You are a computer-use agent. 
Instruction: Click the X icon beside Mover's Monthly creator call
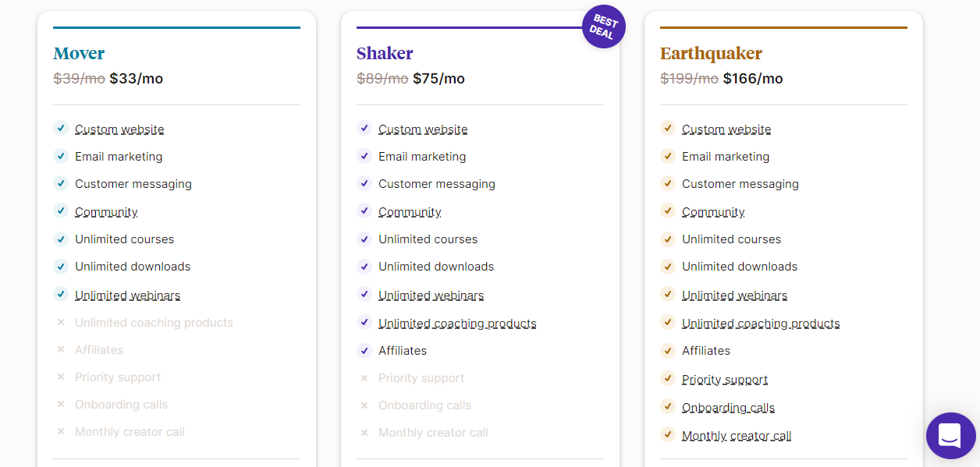pos(61,432)
